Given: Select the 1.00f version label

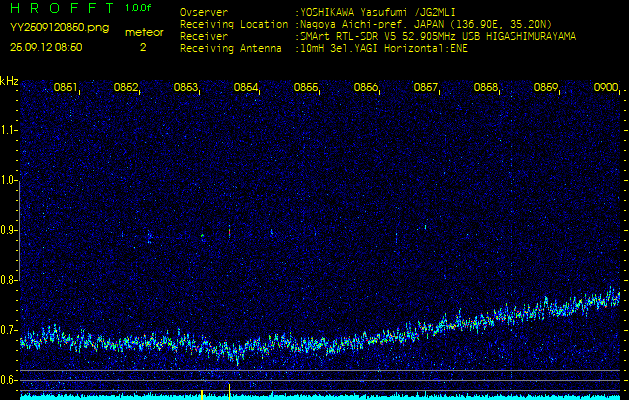Looking at the screenshot, I should [x=140, y=8].
